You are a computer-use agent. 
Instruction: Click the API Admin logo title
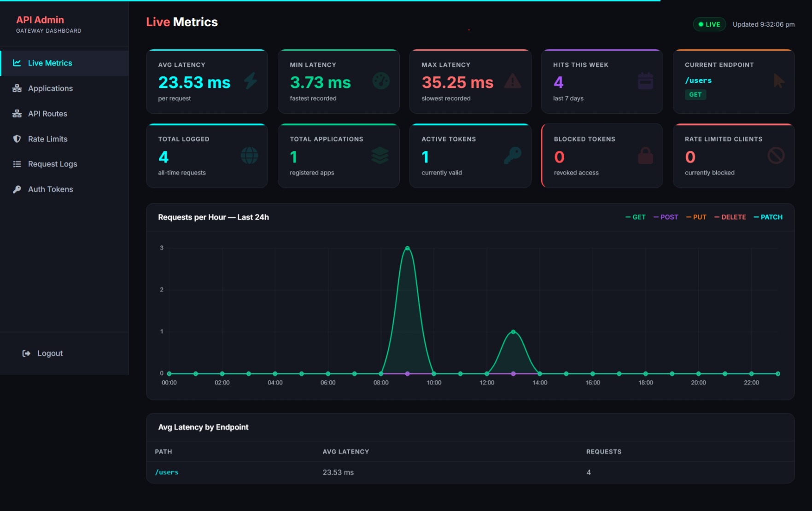click(40, 20)
